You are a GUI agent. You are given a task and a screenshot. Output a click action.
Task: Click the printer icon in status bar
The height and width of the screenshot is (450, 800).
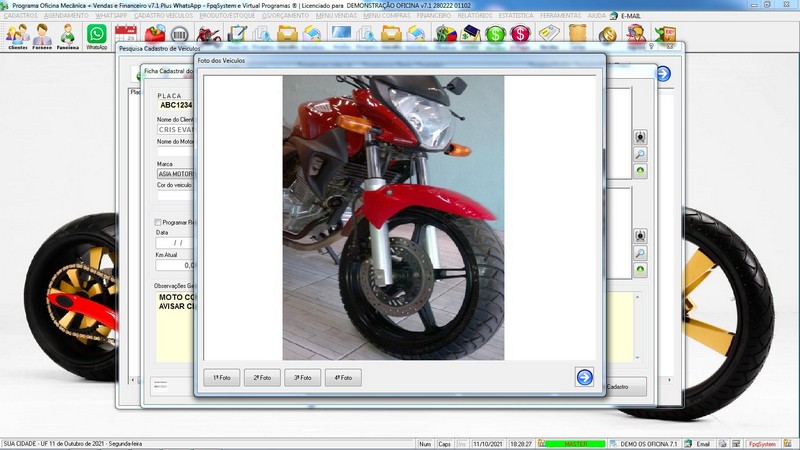point(722,444)
